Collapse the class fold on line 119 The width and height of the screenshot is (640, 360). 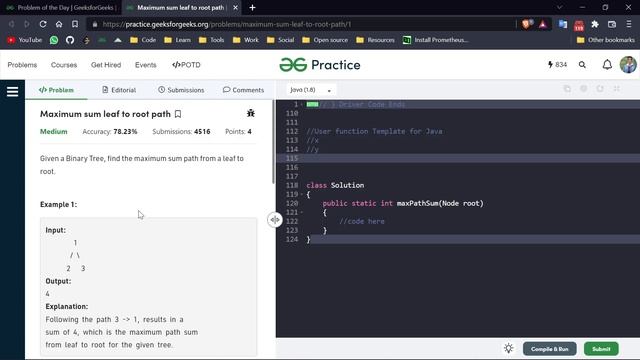coord(302,194)
